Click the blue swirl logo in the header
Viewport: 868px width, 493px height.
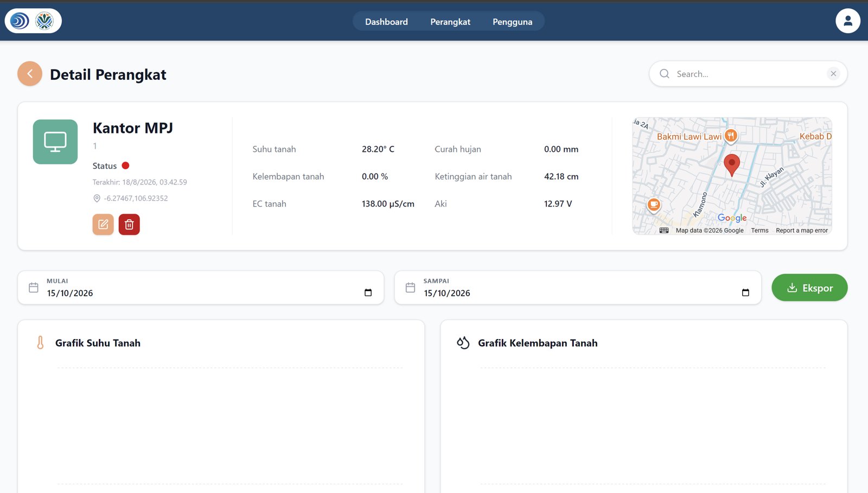point(20,21)
